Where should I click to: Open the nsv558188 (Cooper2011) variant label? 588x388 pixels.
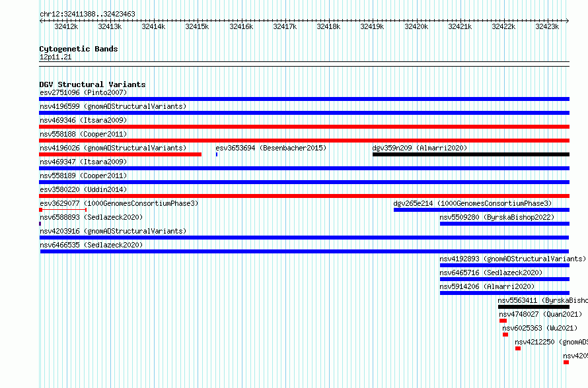click(83, 134)
